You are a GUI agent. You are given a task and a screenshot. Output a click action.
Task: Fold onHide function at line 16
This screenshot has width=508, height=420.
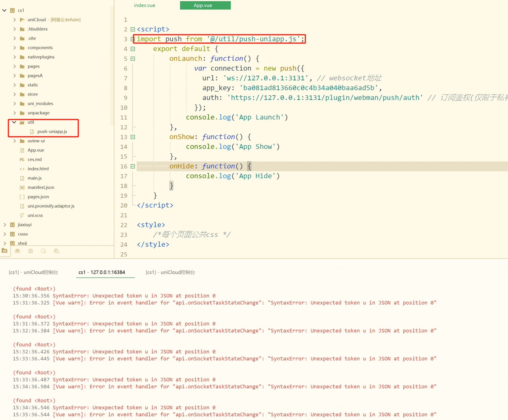[x=133, y=166]
